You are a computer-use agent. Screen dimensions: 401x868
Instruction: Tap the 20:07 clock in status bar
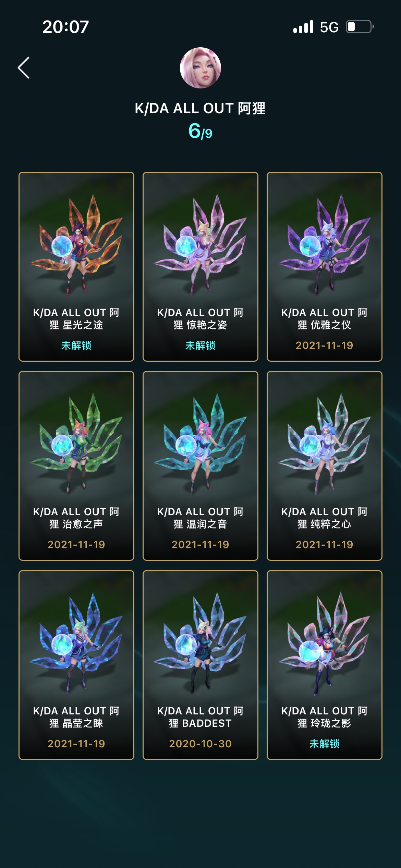pos(66,27)
